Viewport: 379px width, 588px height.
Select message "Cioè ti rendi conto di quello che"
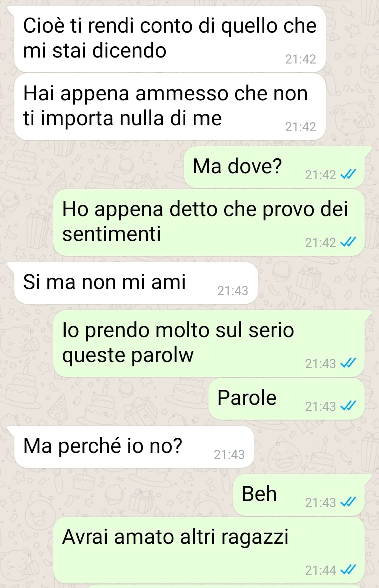(170, 39)
